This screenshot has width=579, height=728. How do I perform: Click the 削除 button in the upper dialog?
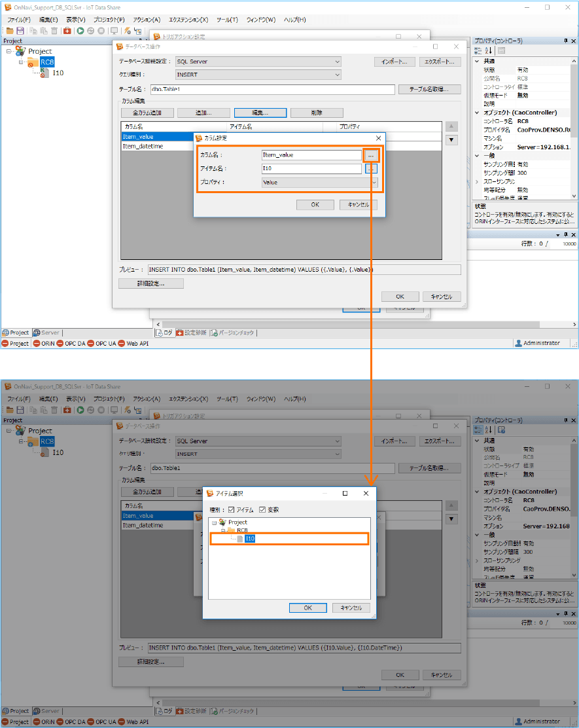coord(317,113)
